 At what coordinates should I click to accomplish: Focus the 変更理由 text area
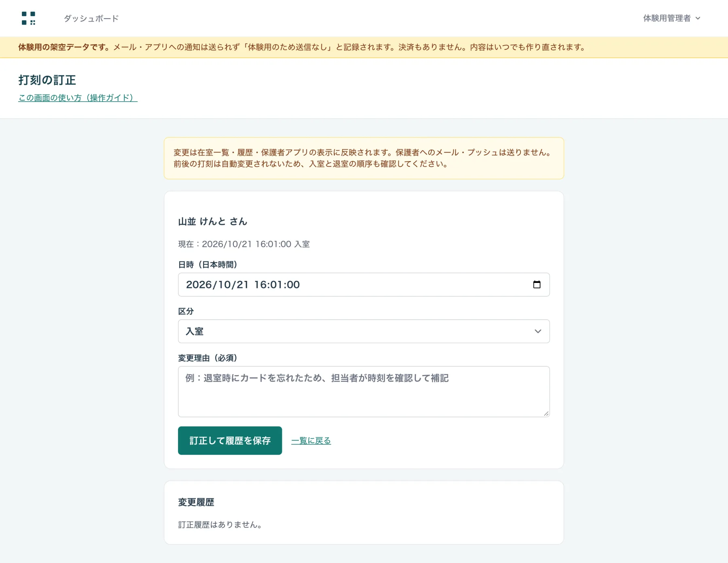click(x=364, y=391)
